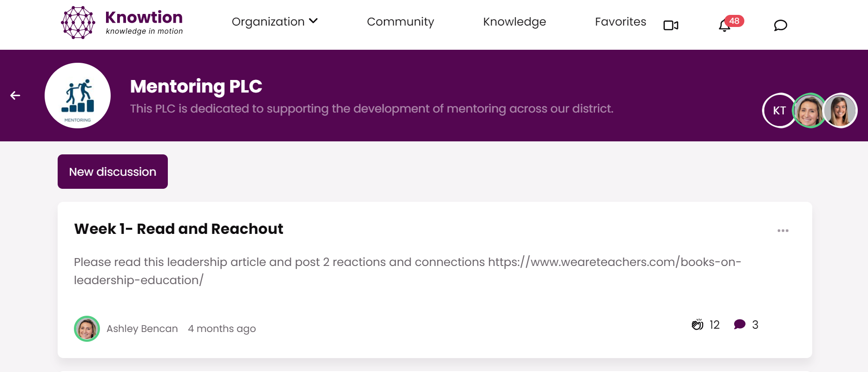Open the comments bubble icon

coord(739,325)
